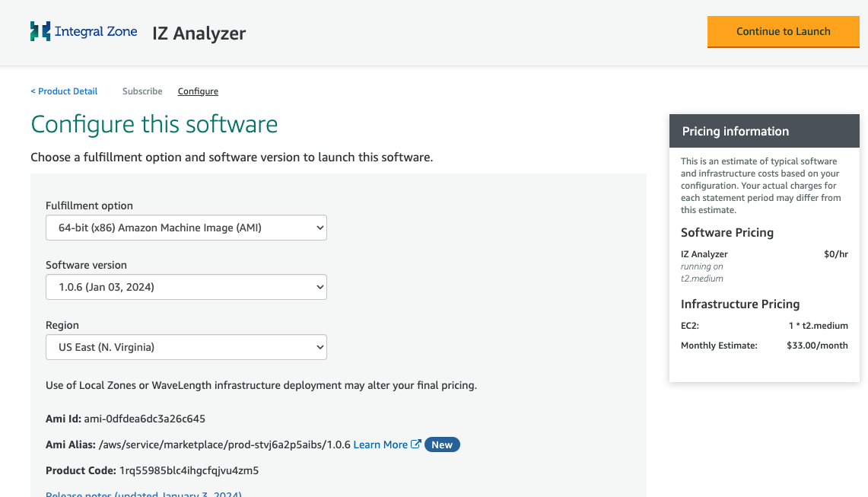Image resolution: width=868 pixels, height=497 pixels.
Task: Open the Learn More link
Action: click(380, 444)
